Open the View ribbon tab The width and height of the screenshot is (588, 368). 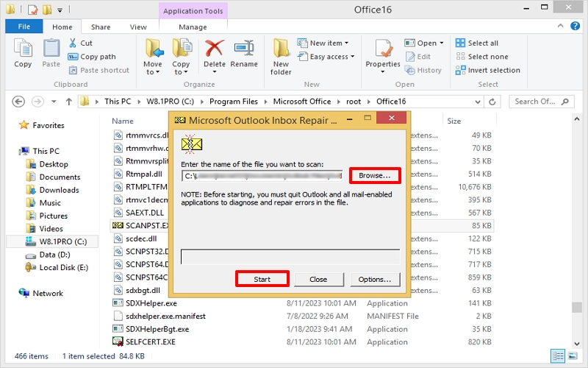pos(138,27)
